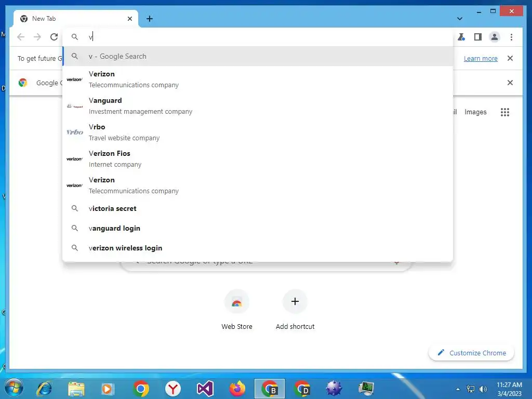Show hidden system tray icons arrow
The image size is (532, 399).
(458, 389)
